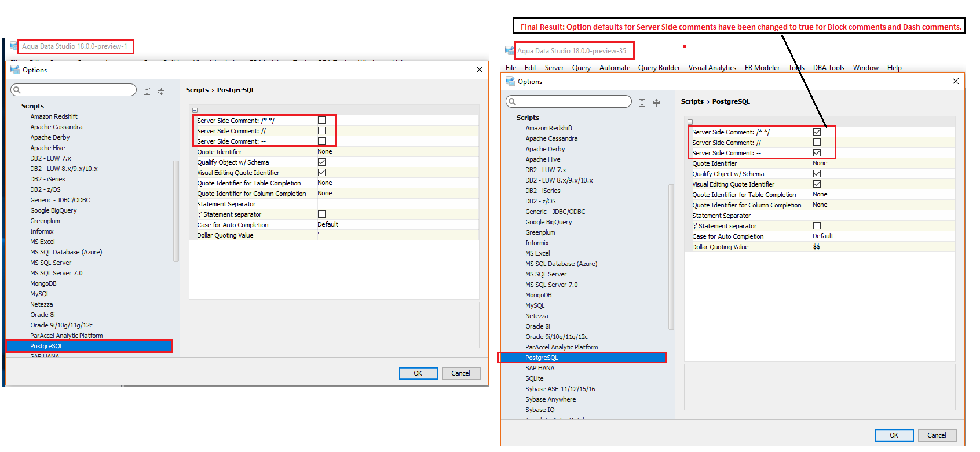980x452 pixels.
Task: Open Quote Identifier for Table Completion value, preview-35
Action: tap(884, 195)
